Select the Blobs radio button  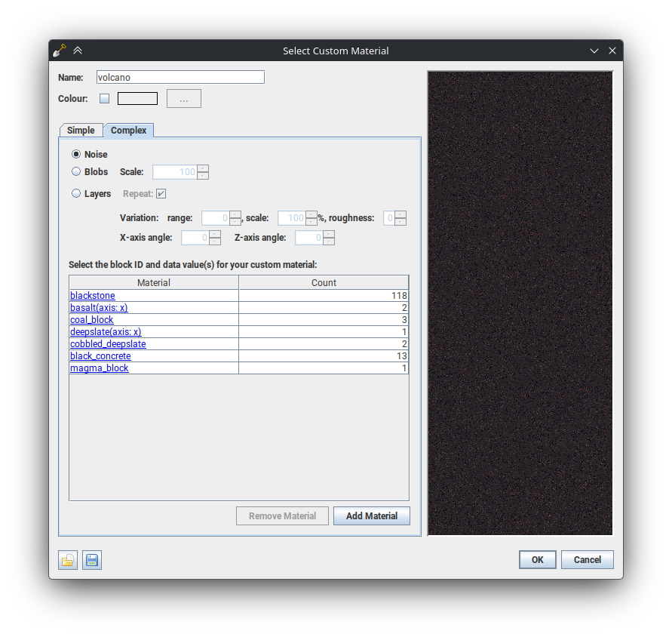click(x=76, y=171)
